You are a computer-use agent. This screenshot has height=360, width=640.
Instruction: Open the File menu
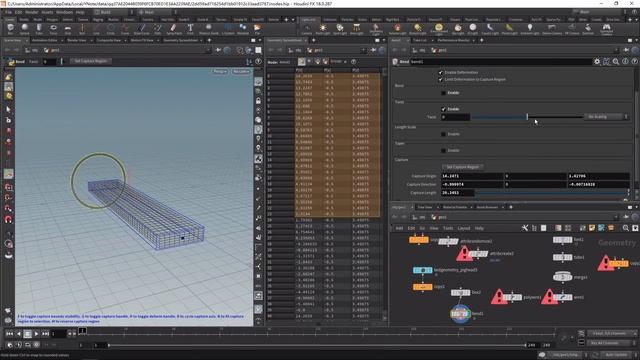click(8, 12)
